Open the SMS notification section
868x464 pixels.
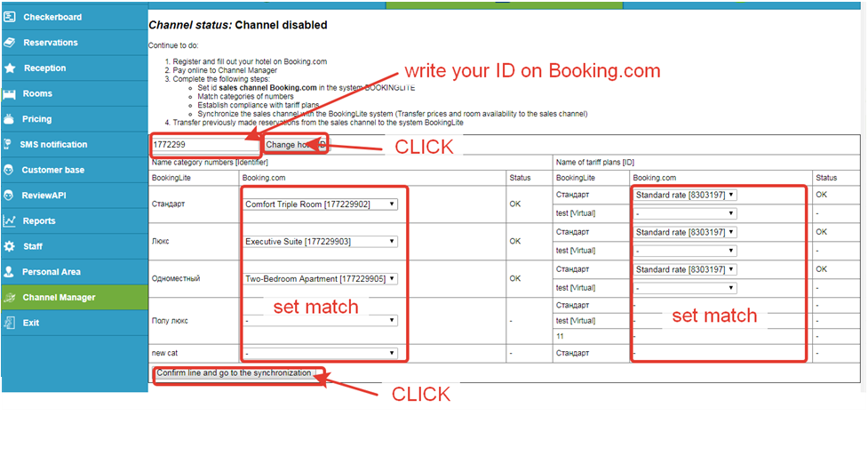point(75,145)
